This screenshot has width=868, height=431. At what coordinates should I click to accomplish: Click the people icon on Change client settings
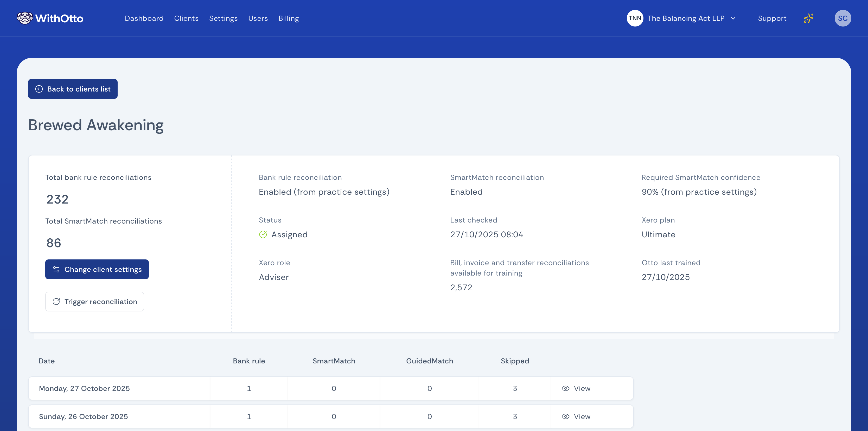(x=56, y=269)
